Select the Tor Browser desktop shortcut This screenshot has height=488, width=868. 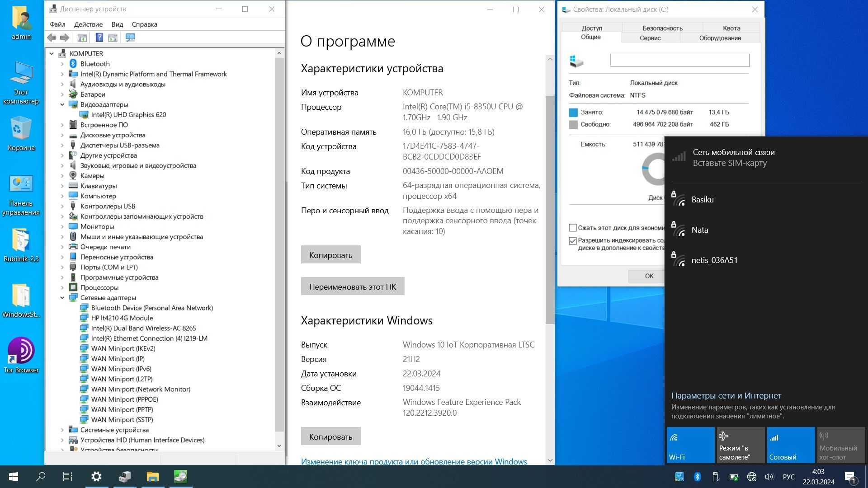(x=21, y=356)
